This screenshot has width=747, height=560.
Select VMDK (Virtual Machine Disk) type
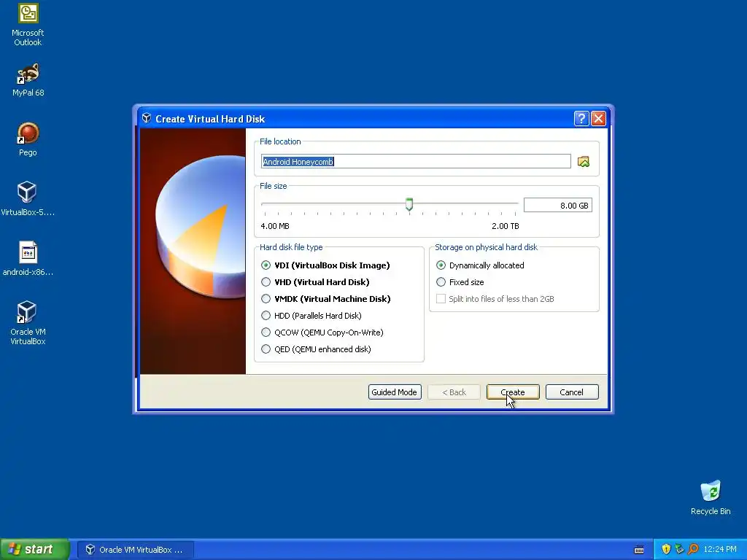pos(326,298)
